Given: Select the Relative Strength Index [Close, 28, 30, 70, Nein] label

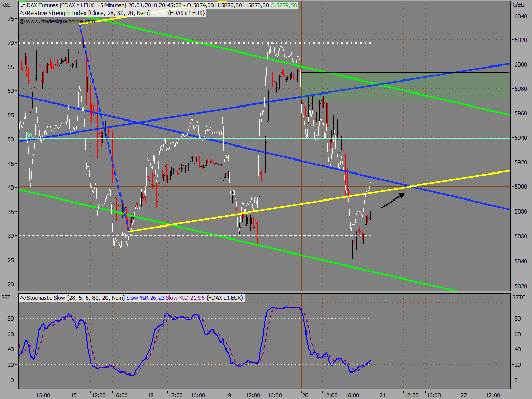Looking at the screenshot, I should [88, 13].
